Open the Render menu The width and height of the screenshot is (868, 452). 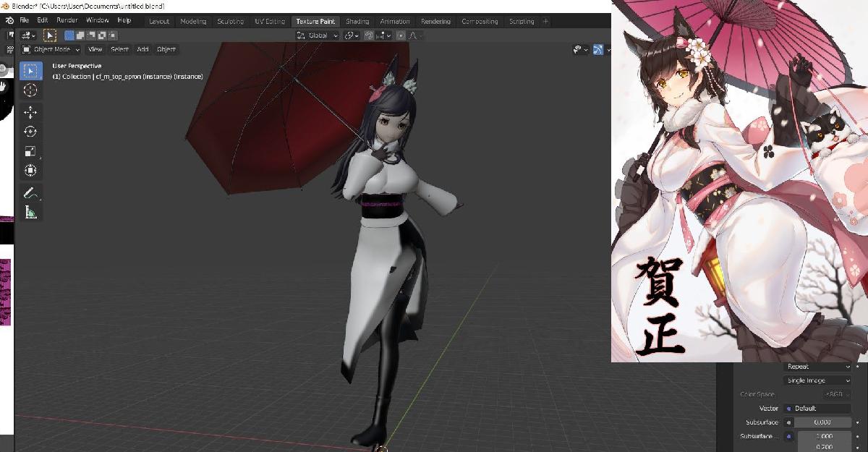tap(67, 21)
